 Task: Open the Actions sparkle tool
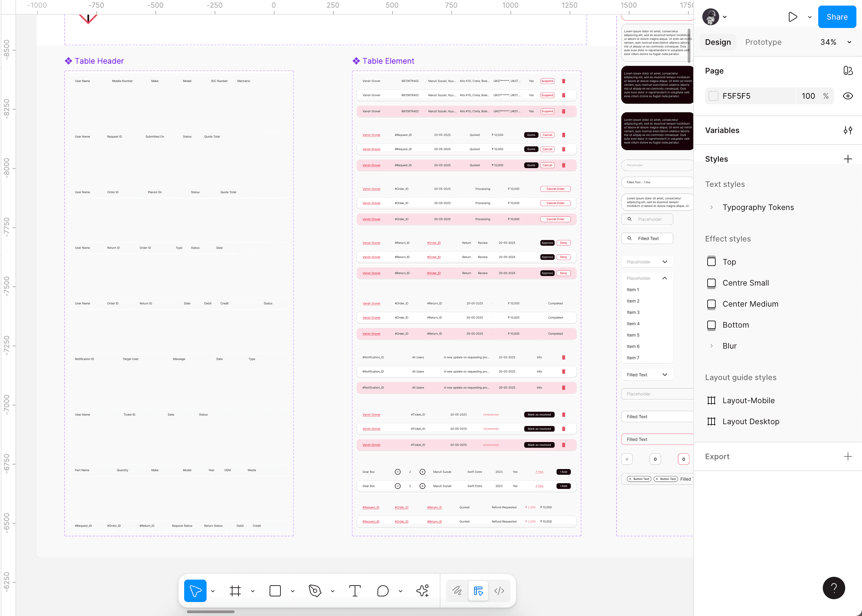coord(423,590)
